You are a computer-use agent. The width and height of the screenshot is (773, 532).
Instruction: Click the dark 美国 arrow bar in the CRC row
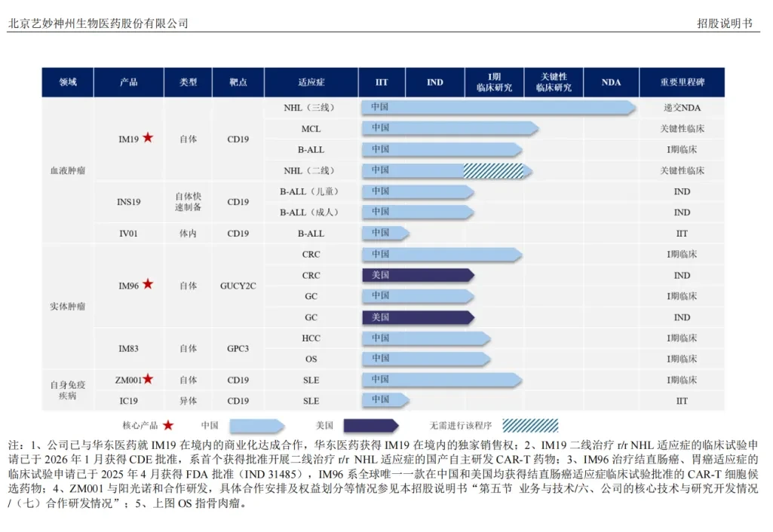coord(418,275)
